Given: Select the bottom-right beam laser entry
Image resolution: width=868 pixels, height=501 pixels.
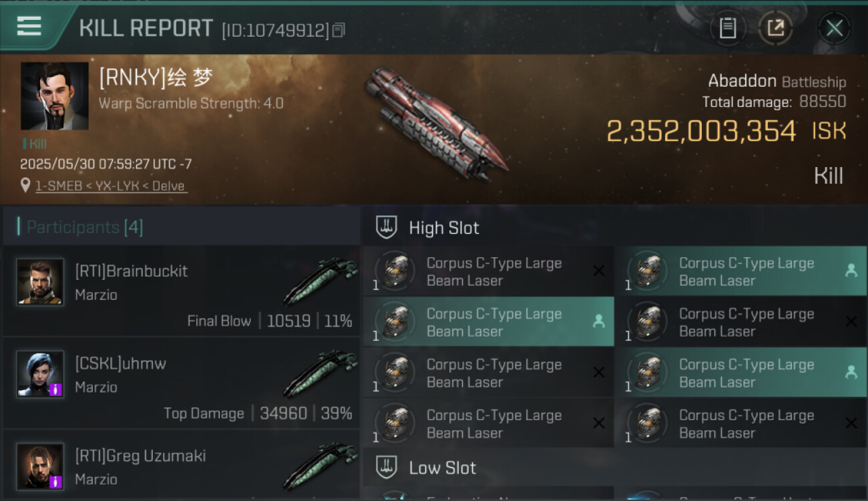Looking at the screenshot, I should pos(740,424).
